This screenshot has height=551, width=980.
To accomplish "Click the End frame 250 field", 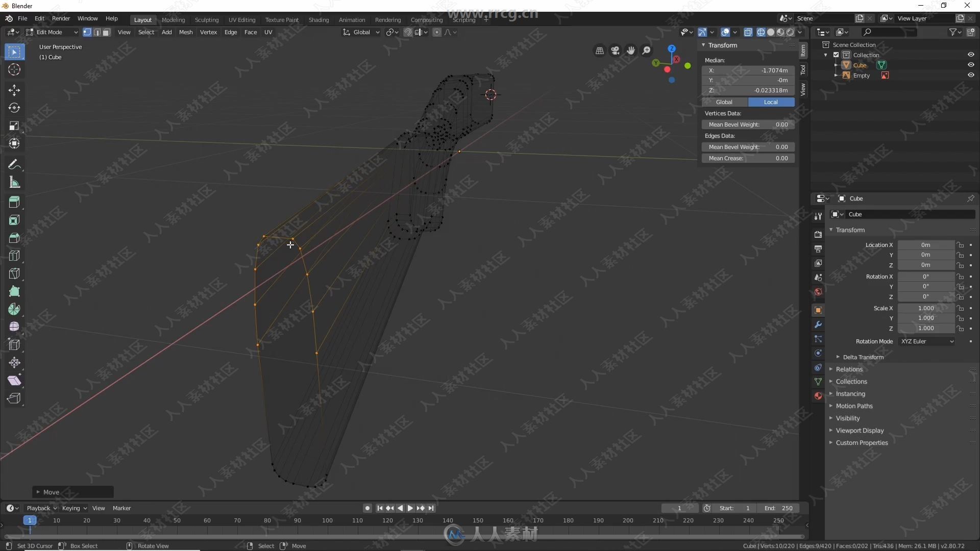I will (x=779, y=508).
